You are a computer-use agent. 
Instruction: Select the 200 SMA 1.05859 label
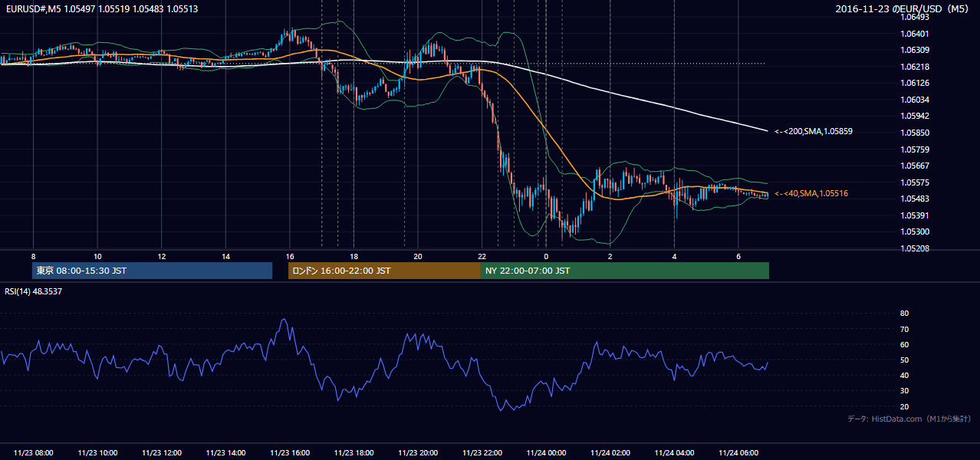pyautogui.click(x=814, y=131)
